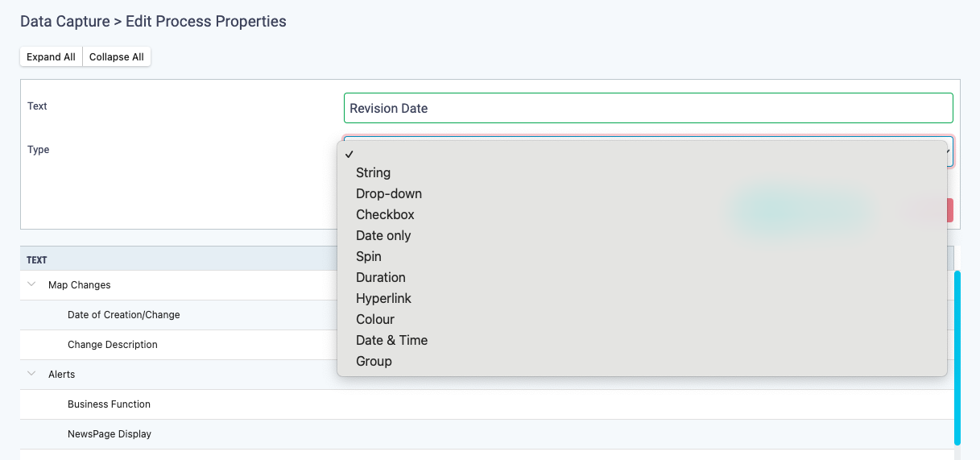Select Hyperlink type option
Viewport: 980px width, 460px height.
[x=642, y=298]
